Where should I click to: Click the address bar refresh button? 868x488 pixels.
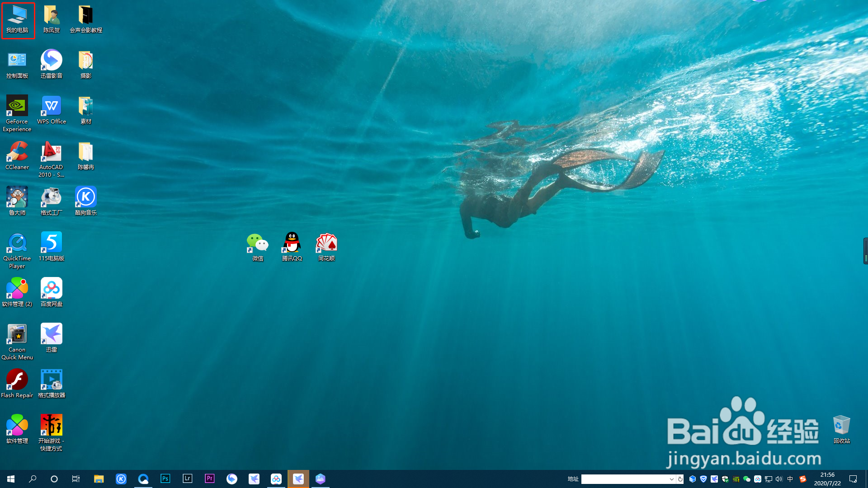coord(680,479)
